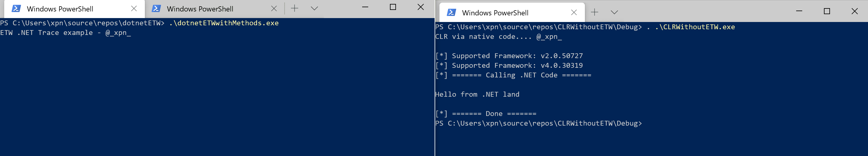Viewport: 868px width, 156px height.
Task: Minimize the left terminal window
Action: [x=365, y=7]
